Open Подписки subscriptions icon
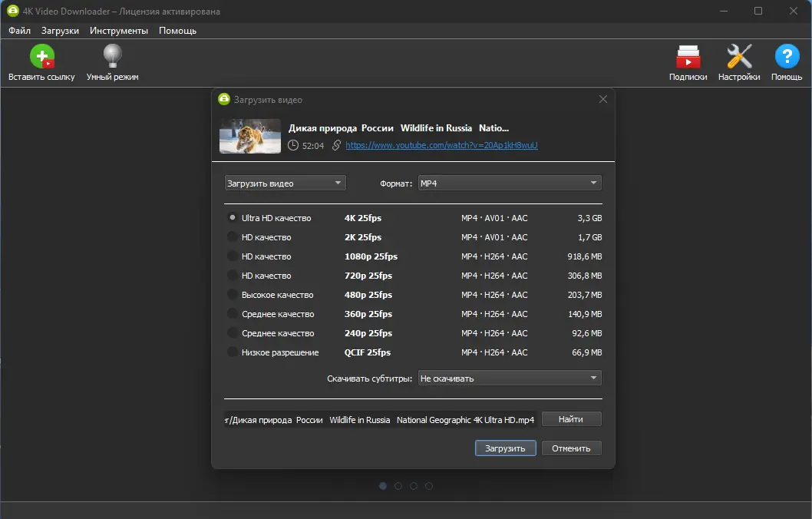The height and width of the screenshot is (519, 812). pos(688,57)
